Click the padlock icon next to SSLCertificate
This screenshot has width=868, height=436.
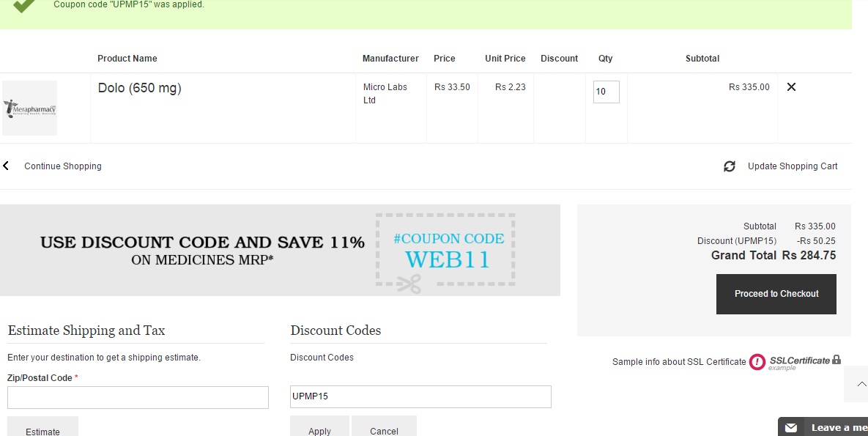click(x=837, y=360)
